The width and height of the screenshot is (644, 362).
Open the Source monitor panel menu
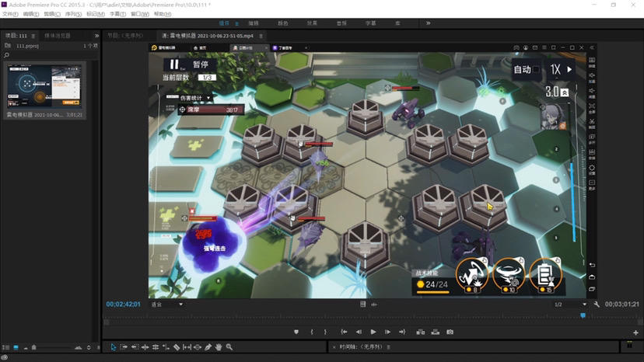261,36
